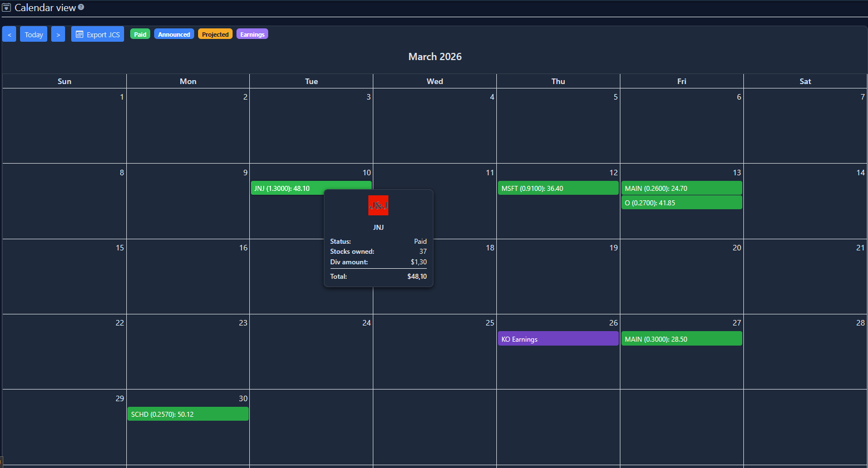Toggle the Announced legend filter

(174, 34)
